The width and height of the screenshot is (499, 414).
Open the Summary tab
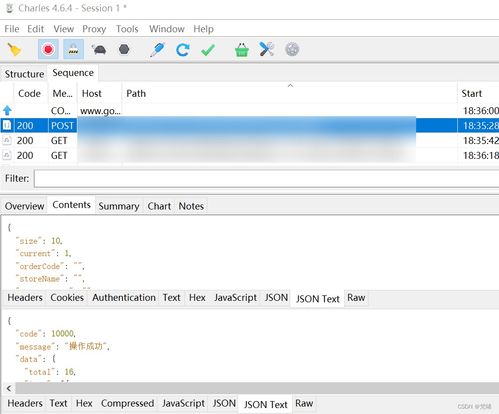point(119,206)
